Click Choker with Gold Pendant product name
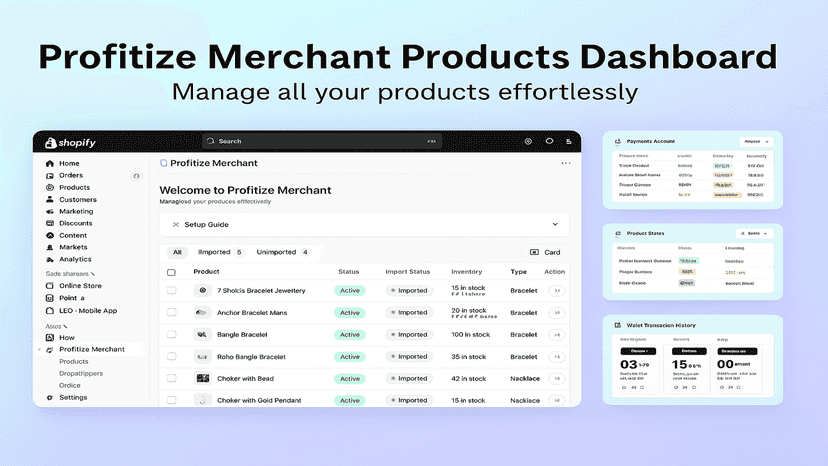The image size is (828, 466). (259, 400)
